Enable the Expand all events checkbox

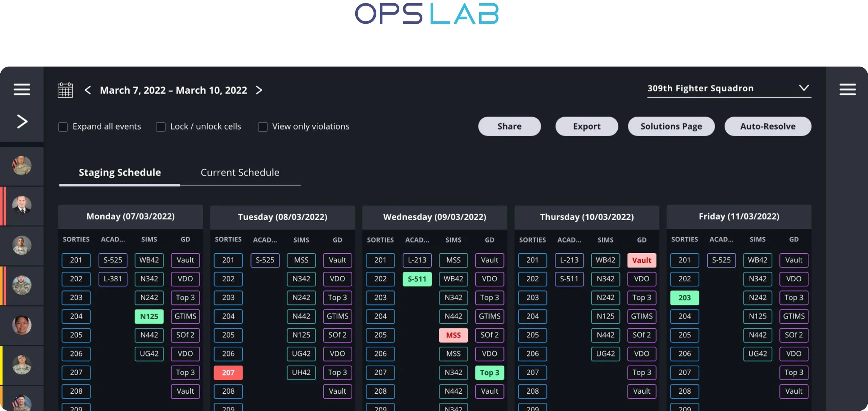click(x=63, y=126)
